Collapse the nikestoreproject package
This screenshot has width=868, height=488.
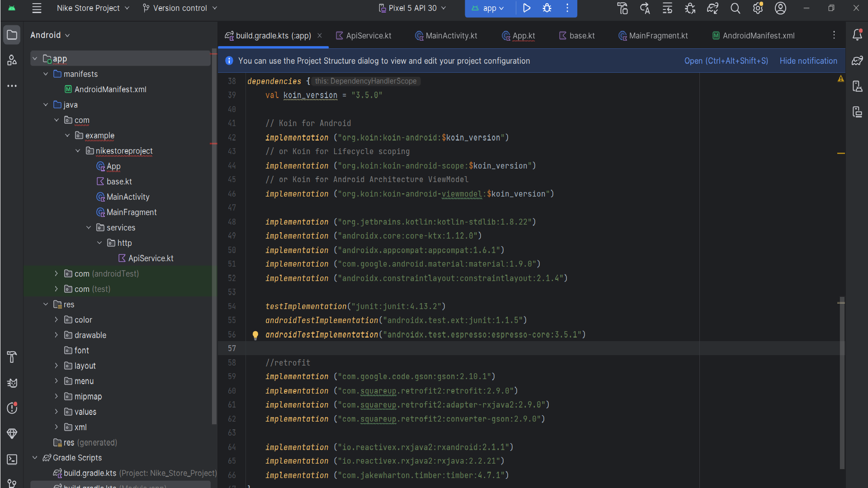click(78, 151)
